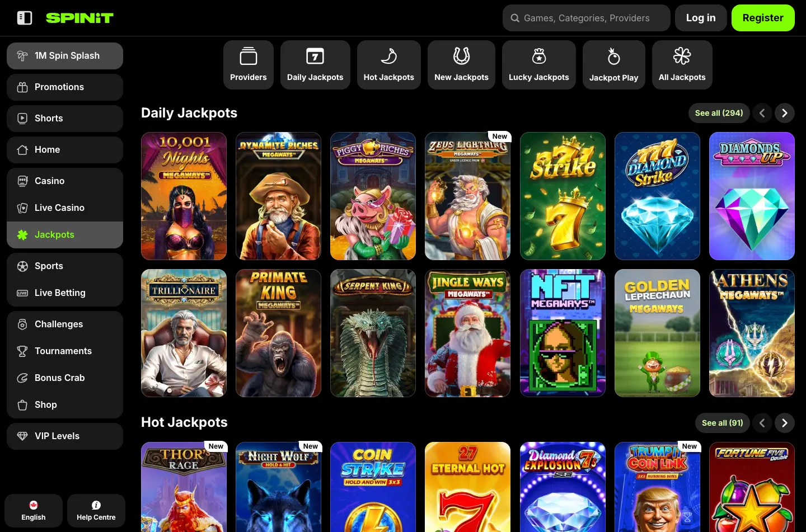
Task: Open Dynamite Riches Megaways game
Action: [x=278, y=196]
